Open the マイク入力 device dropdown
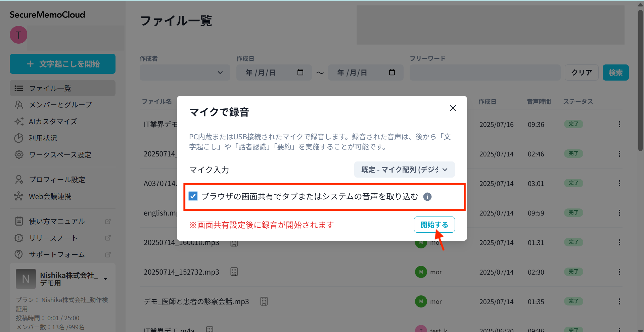 [404, 170]
